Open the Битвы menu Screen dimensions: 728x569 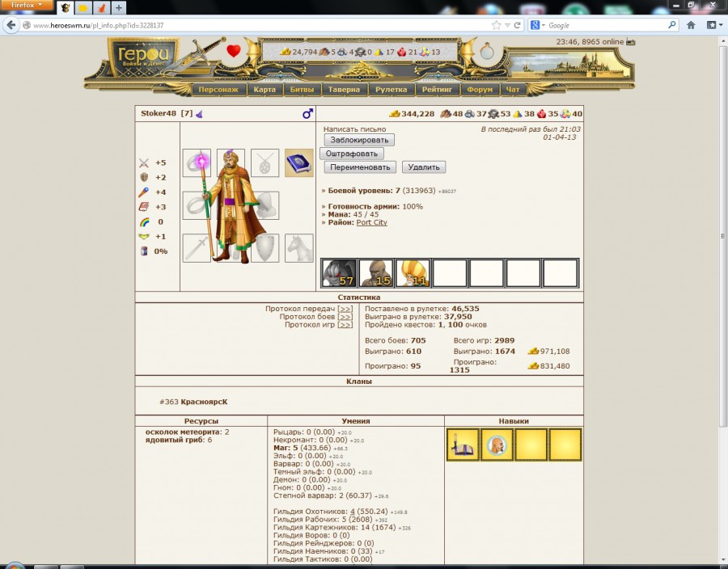302,90
